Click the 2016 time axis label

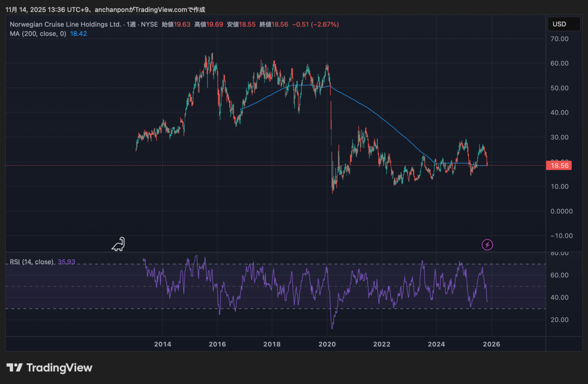coord(217,344)
